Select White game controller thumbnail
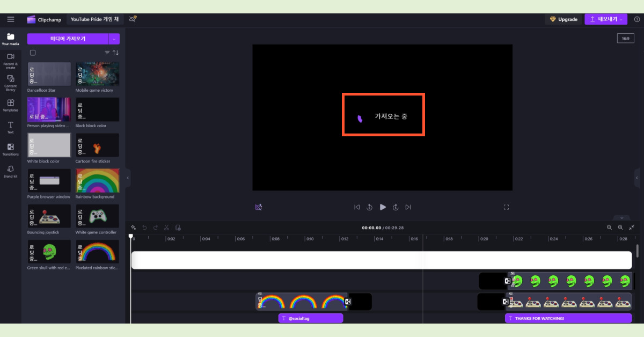Screen dimensions: 644x337 pos(97,216)
